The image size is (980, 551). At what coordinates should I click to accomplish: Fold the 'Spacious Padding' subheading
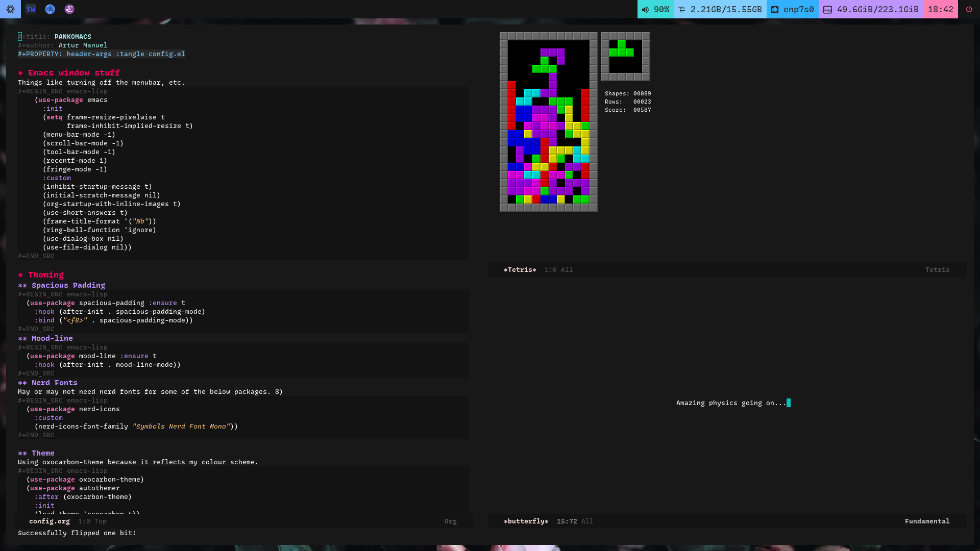[x=61, y=285]
